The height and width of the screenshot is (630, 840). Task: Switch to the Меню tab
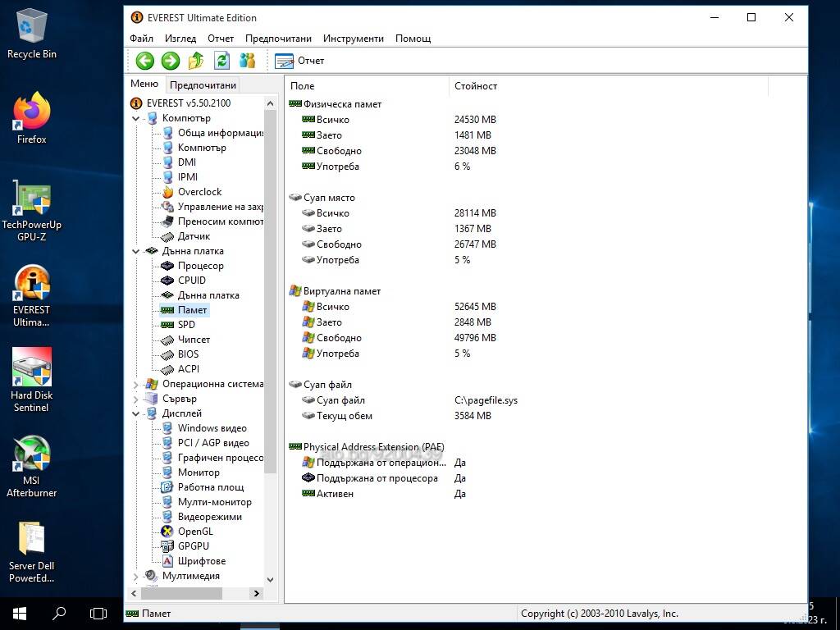click(x=144, y=84)
